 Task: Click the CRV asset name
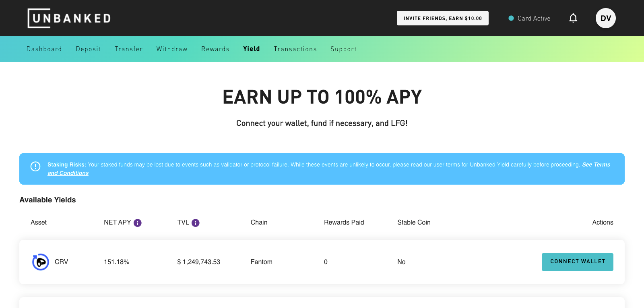coord(62,262)
